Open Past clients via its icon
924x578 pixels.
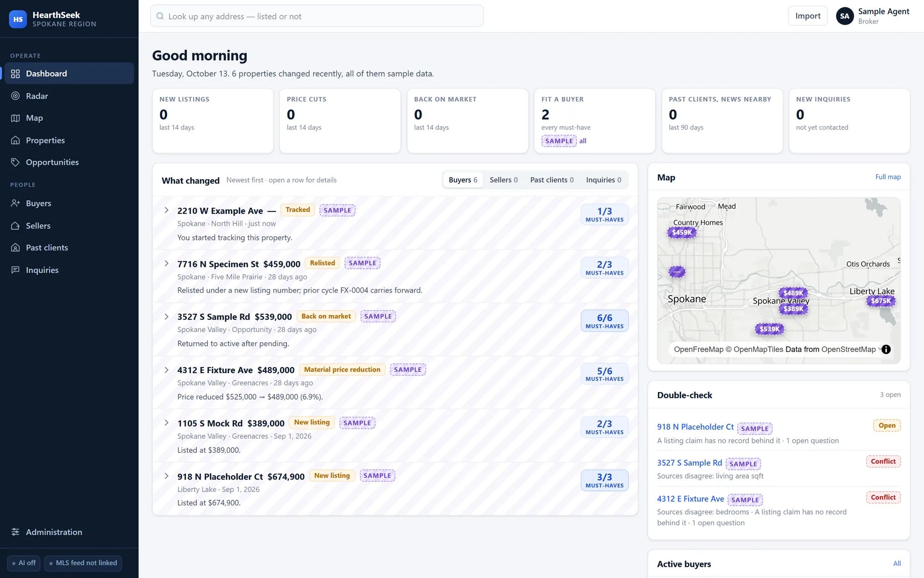click(x=15, y=247)
